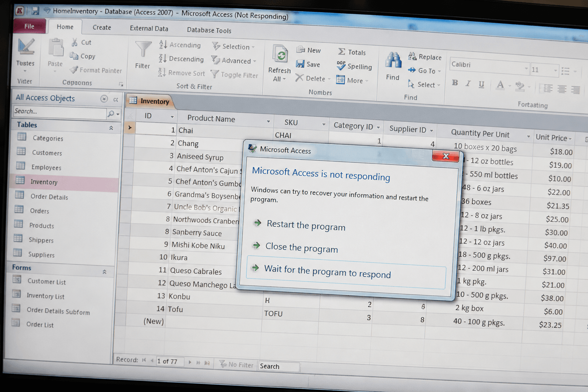Toggle Underline formatting

pos(481,84)
